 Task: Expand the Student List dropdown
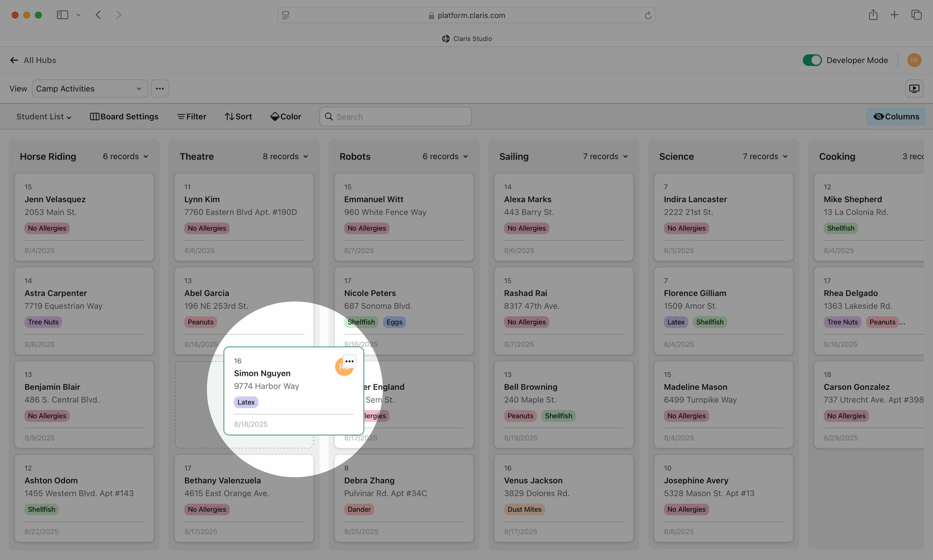[x=43, y=116]
